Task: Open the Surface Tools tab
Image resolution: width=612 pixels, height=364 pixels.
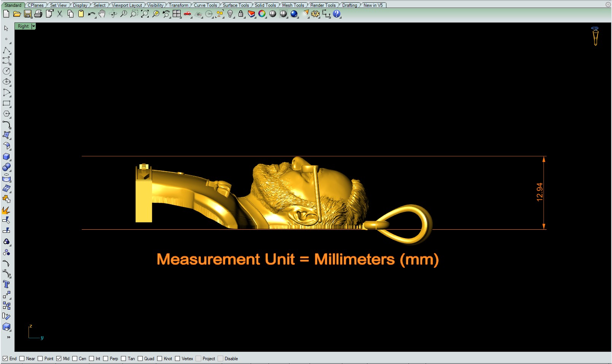Action: [236, 5]
